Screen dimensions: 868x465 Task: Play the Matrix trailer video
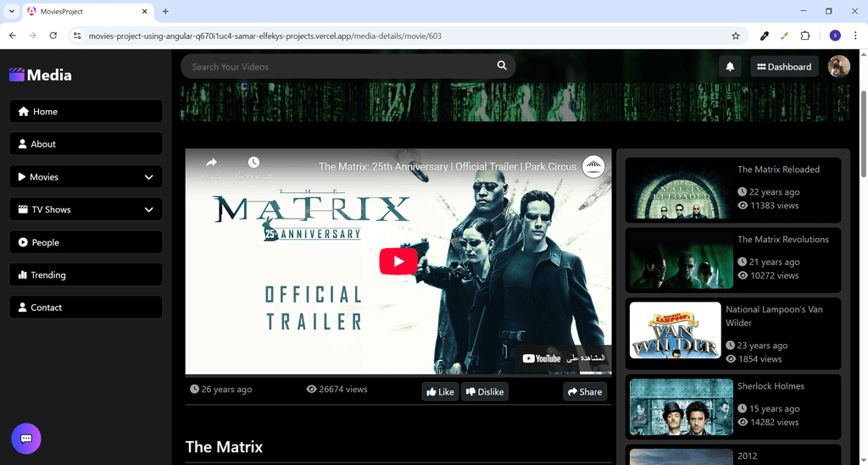coord(398,262)
